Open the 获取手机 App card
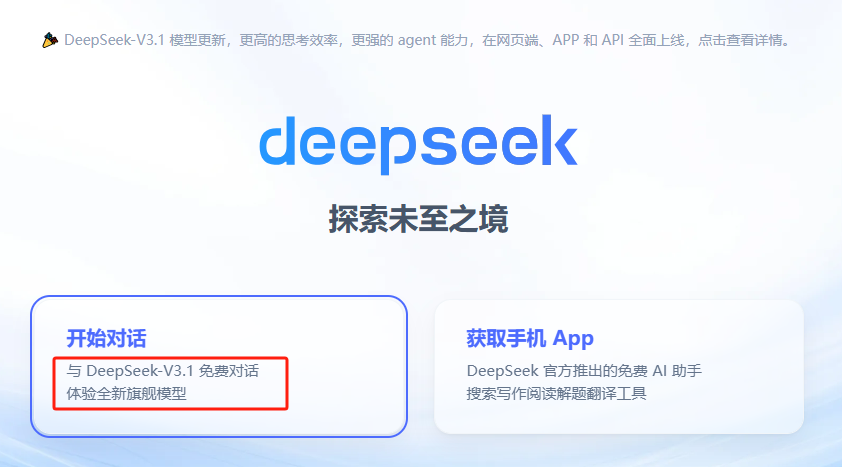The image size is (842, 467). tap(619, 367)
